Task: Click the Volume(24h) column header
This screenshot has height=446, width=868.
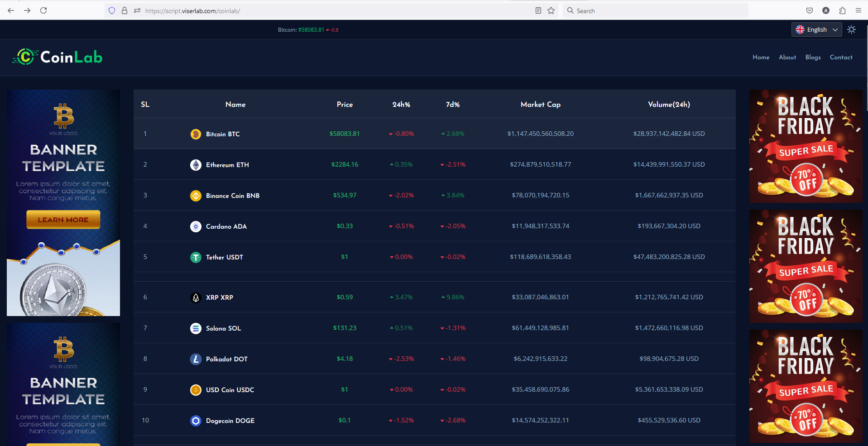Action: coord(669,105)
